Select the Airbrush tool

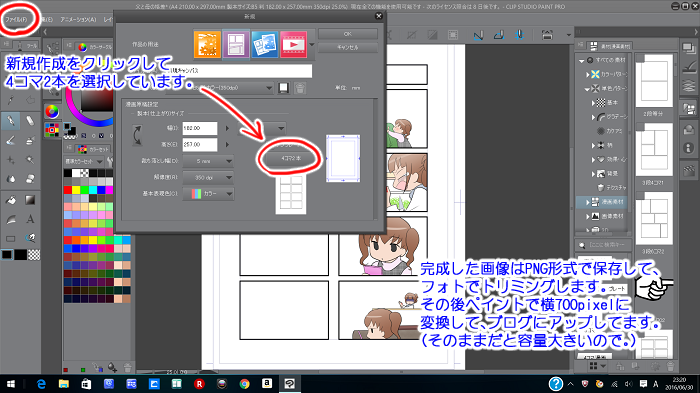[30, 140]
